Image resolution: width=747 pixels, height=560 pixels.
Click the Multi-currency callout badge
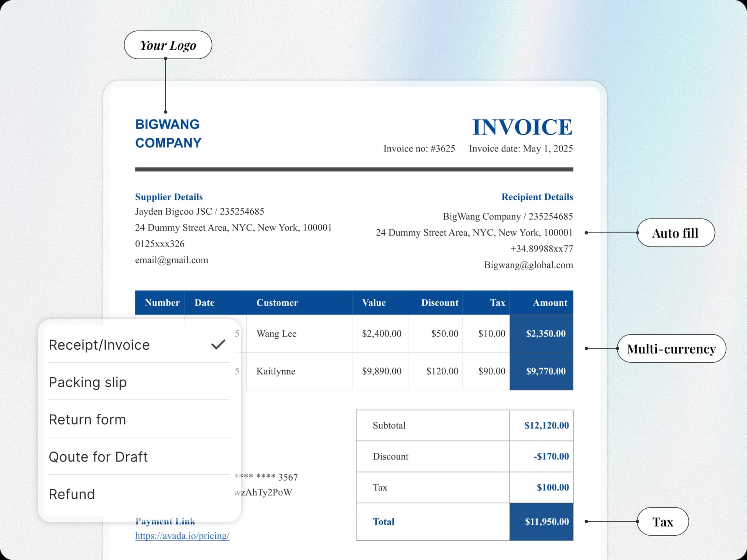click(x=671, y=349)
